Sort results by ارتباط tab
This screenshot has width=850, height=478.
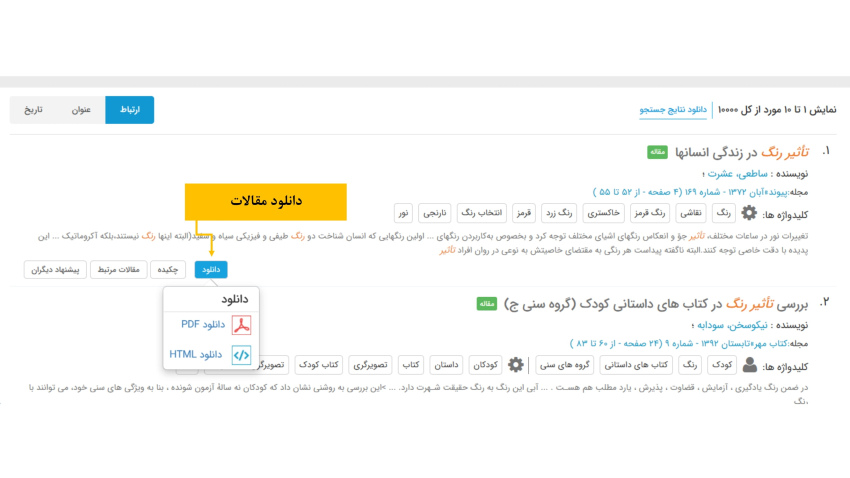130,110
